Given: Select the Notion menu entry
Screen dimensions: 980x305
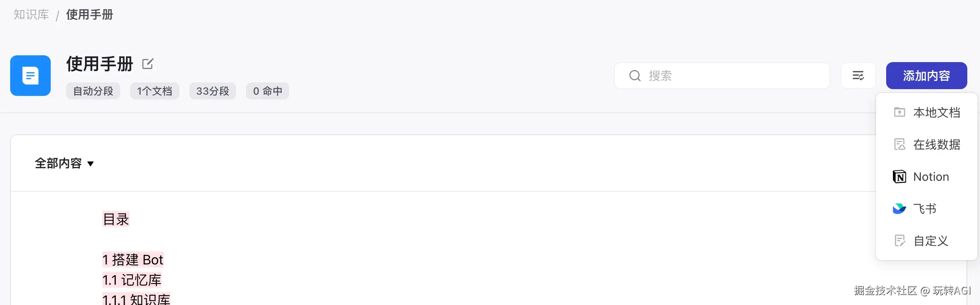Looking at the screenshot, I should [x=931, y=177].
